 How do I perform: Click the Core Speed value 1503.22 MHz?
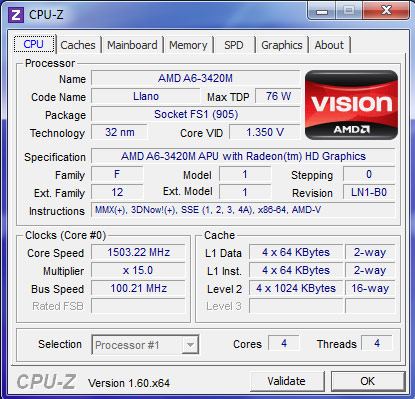[138, 252]
